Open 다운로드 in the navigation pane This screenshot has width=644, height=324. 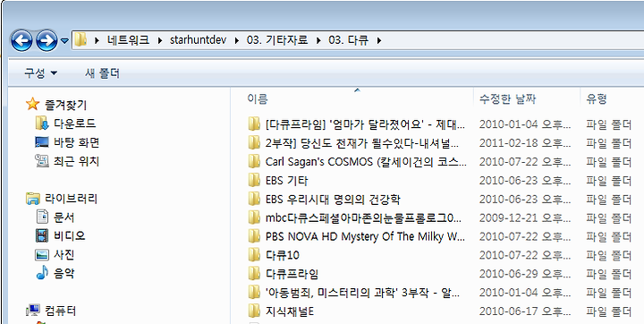click(x=75, y=124)
